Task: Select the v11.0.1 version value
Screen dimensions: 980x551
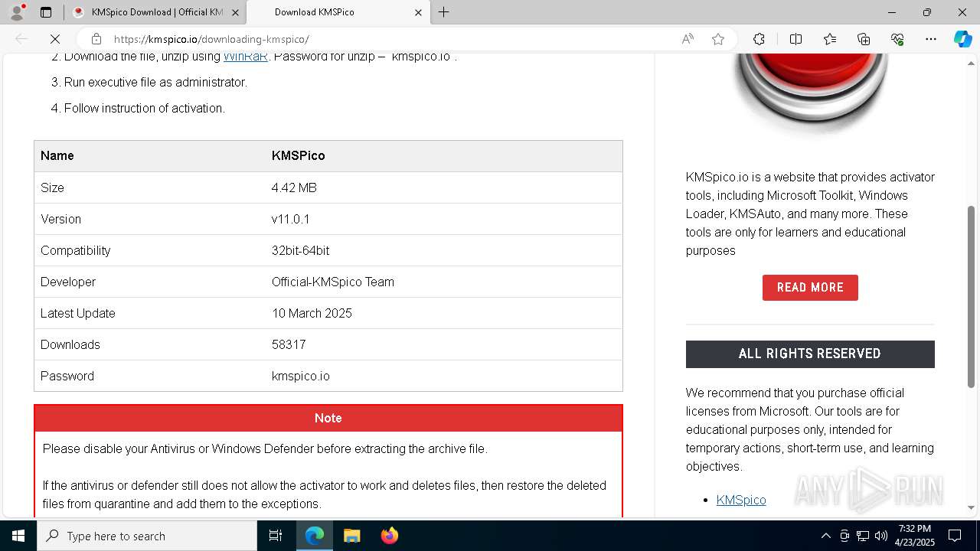Action: click(290, 219)
